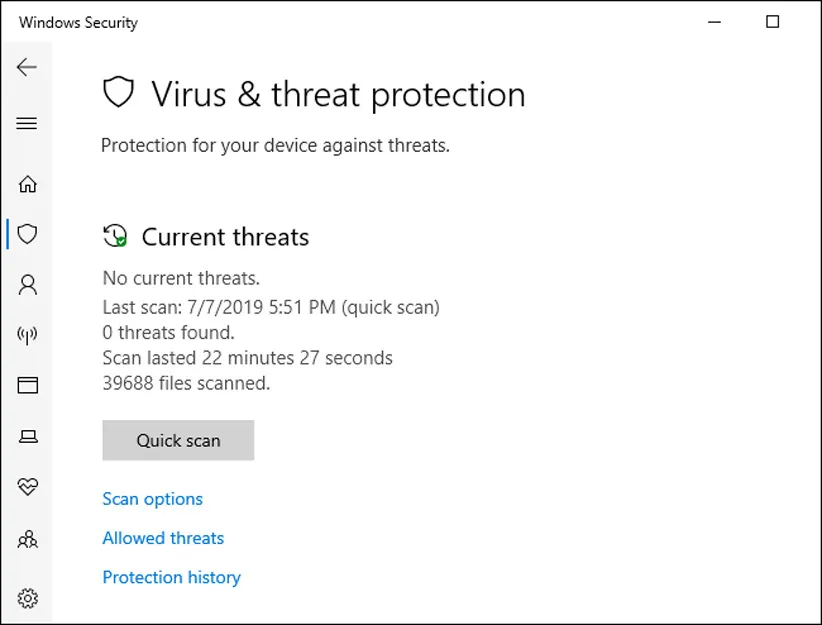
Task: Minimize the Windows Security window
Action: (714, 22)
